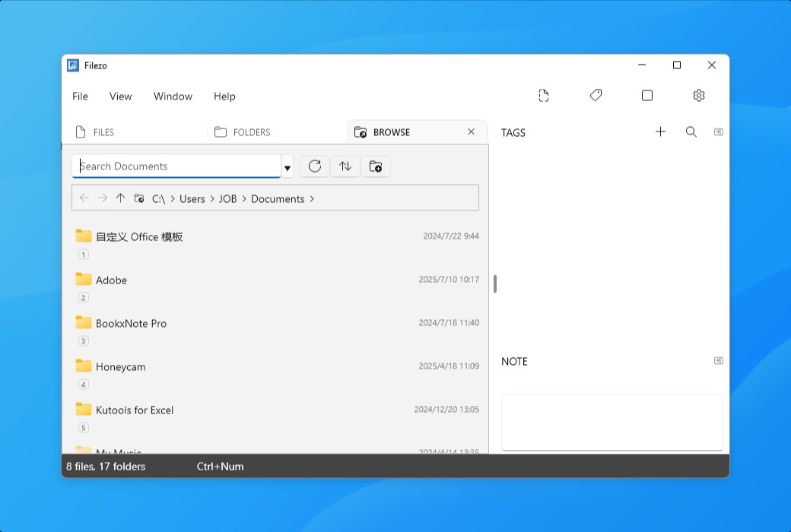This screenshot has height=532, width=791.
Task: Click number badge 5 under Kutools
Action: coord(84,428)
